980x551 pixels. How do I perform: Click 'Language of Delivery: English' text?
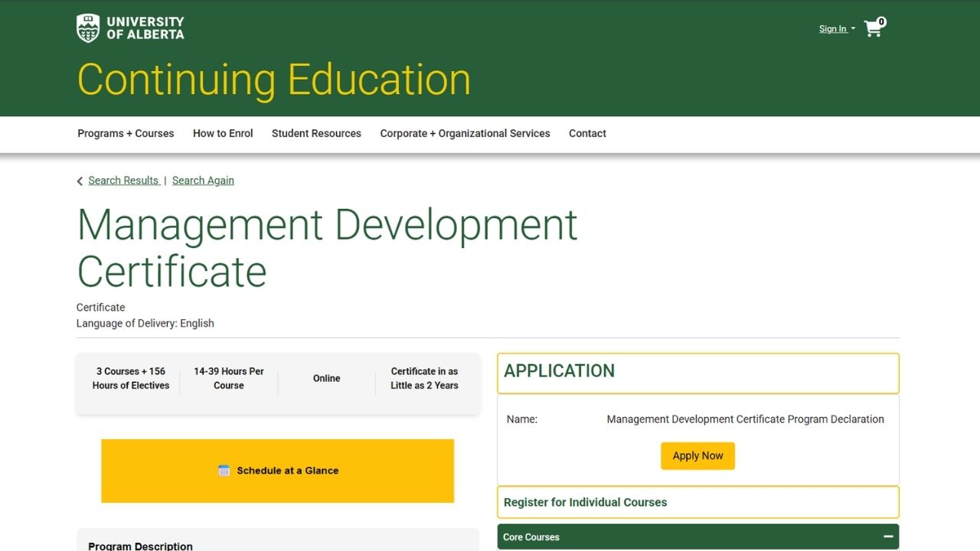[x=145, y=323]
